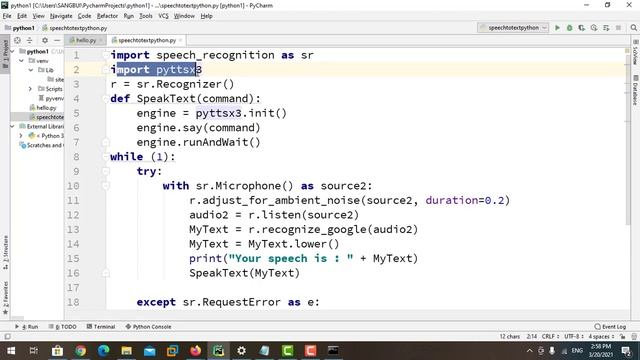Collapse the venv folder arrow
Viewport: 640px width, 360px height.
coord(21,61)
